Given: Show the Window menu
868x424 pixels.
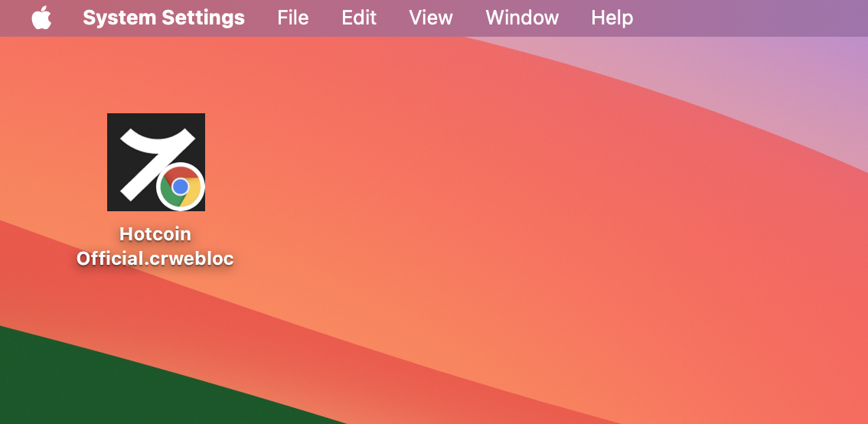Looking at the screenshot, I should tap(522, 18).
